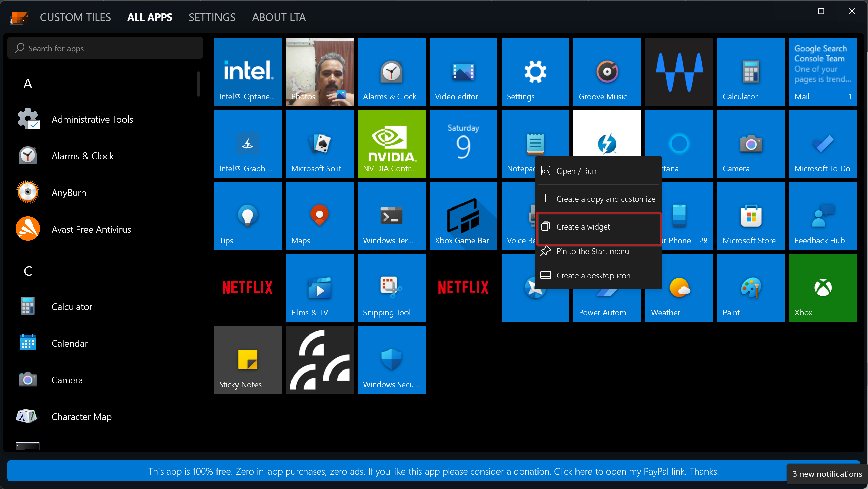
Task: Click the Alarms & Clock tile
Action: [x=391, y=72]
